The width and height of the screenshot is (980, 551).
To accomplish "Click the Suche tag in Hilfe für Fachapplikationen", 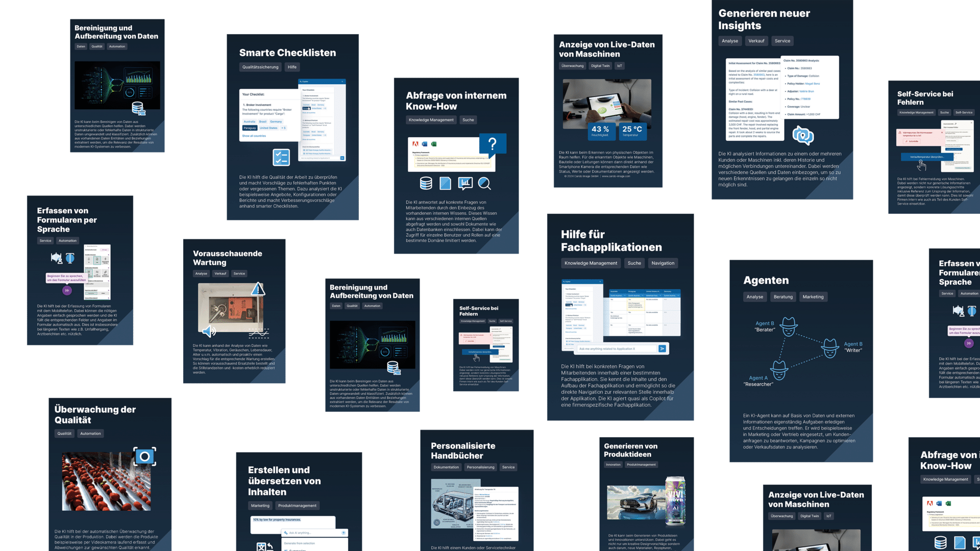I will pos(634,263).
